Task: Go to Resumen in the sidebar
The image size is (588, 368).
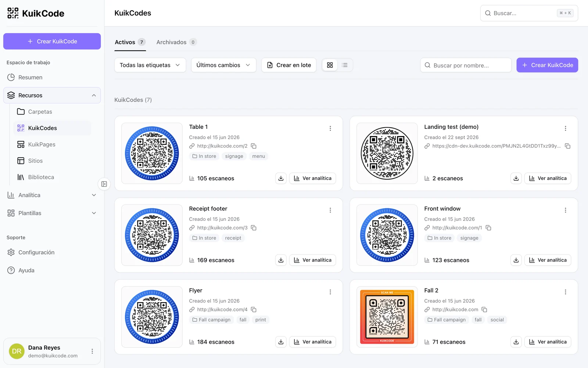Action: [52, 77]
